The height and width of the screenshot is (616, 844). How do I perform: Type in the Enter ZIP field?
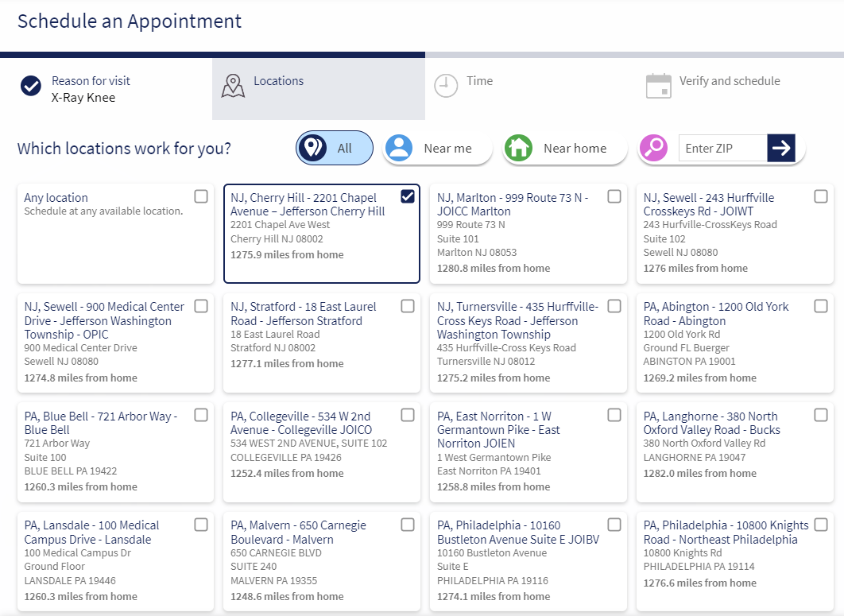click(722, 148)
